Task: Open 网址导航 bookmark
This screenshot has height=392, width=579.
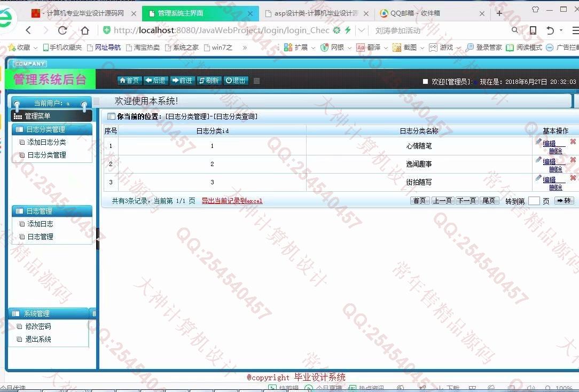Action: tap(104, 47)
